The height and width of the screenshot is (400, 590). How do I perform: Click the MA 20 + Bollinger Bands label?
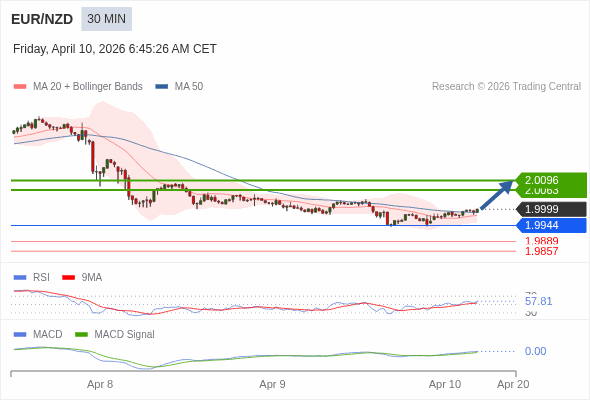tap(88, 87)
